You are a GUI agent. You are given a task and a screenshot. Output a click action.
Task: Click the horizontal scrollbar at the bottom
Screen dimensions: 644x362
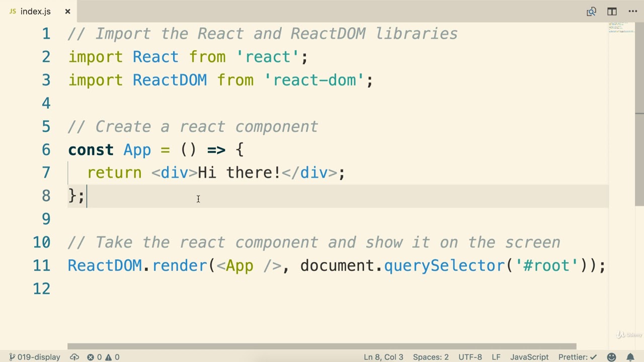tap(322, 346)
